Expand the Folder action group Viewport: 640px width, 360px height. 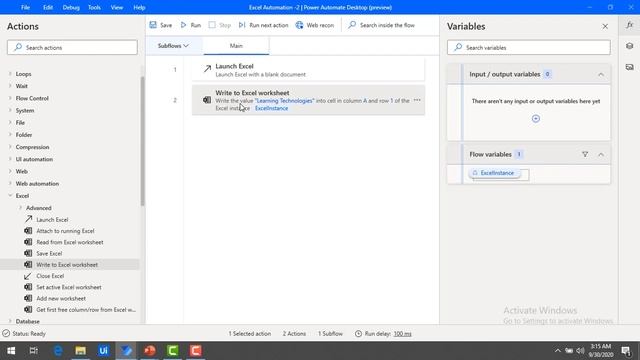pos(10,135)
